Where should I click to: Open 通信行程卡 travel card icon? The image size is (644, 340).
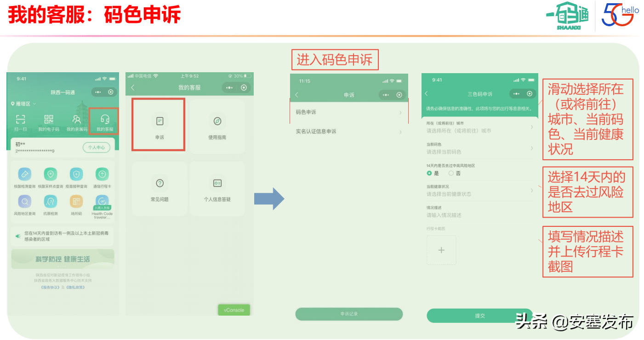pos(102,174)
